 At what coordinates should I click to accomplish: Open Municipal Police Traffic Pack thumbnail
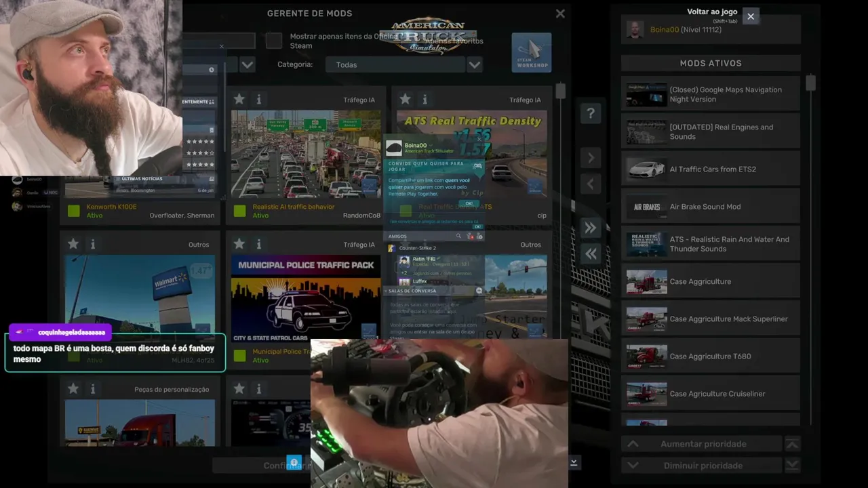306,298
